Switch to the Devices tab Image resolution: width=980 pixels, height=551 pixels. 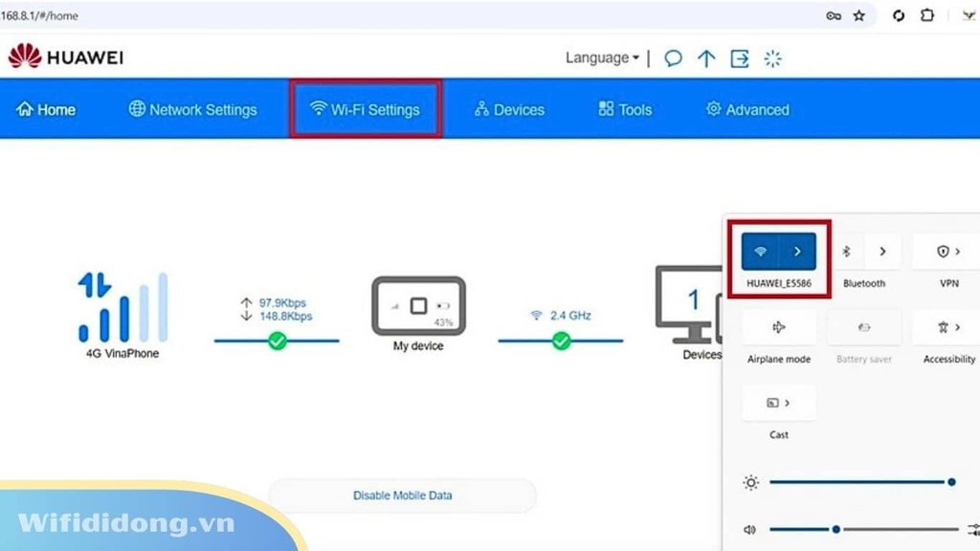[x=508, y=108]
